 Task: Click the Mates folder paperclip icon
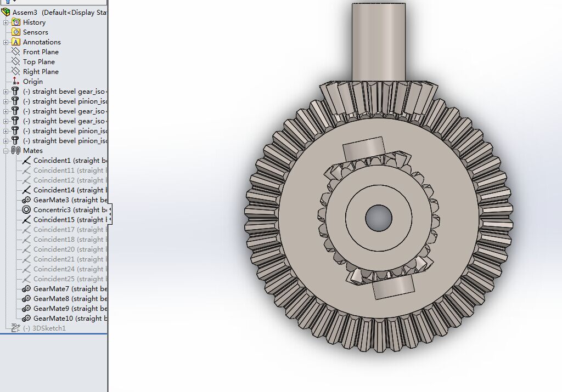coord(16,150)
